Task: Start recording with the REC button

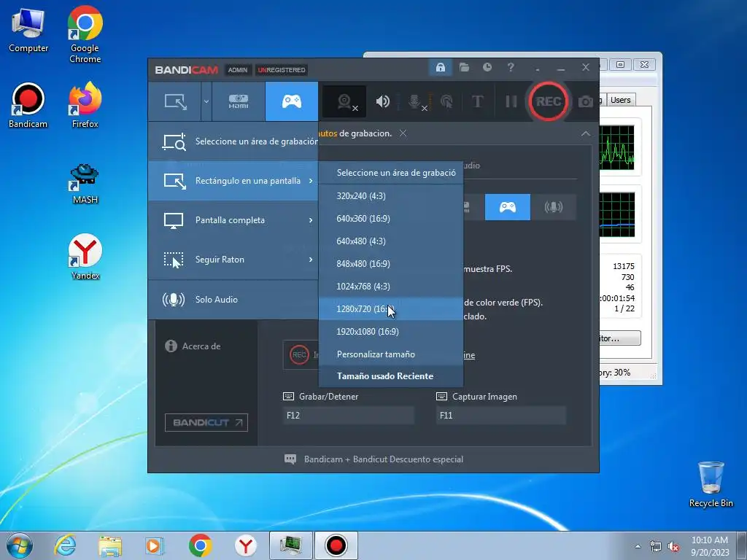Action: pyautogui.click(x=549, y=101)
